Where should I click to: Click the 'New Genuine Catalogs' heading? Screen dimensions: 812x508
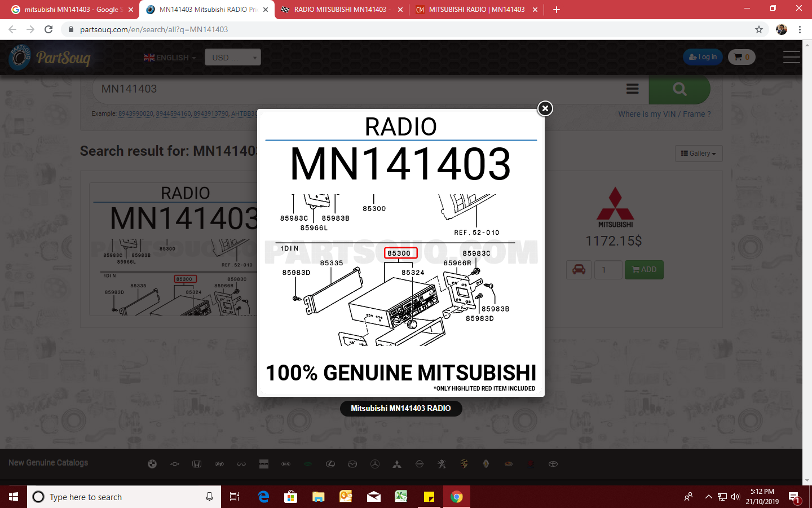pyautogui.click(x=48, y=463)
